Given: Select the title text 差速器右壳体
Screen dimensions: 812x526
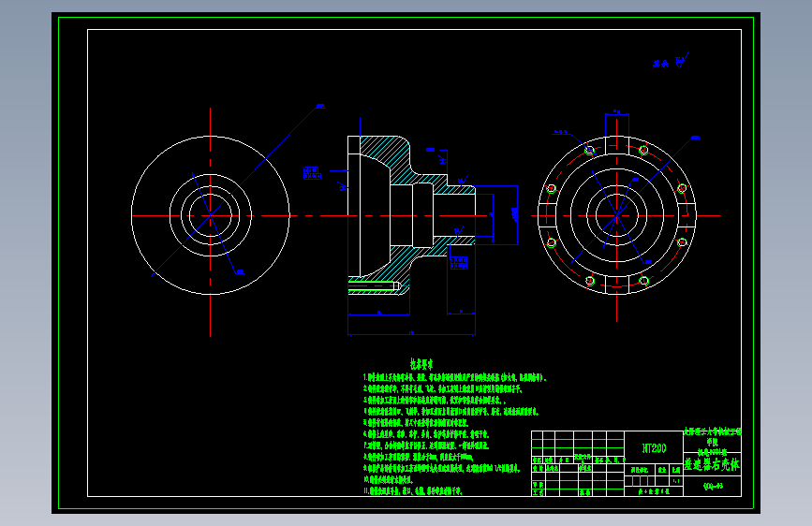Looking at the screenshot, I should (x=712, y=464).
